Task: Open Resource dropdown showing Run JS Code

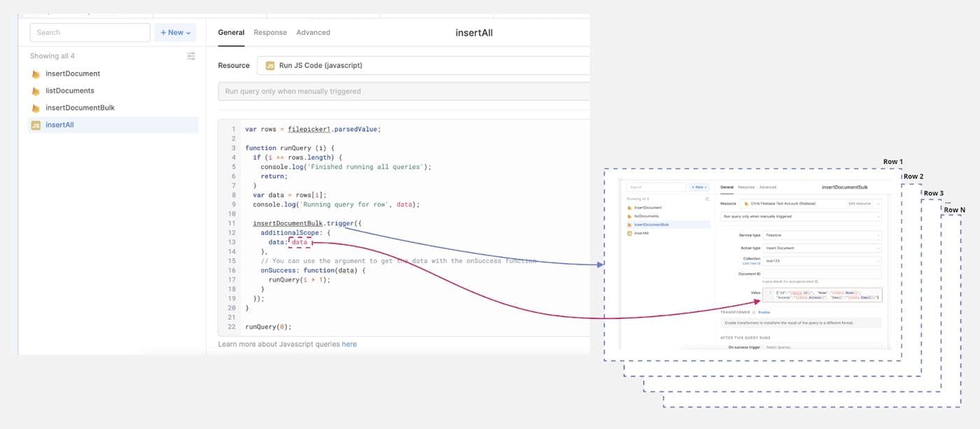Action: point(420,66)
